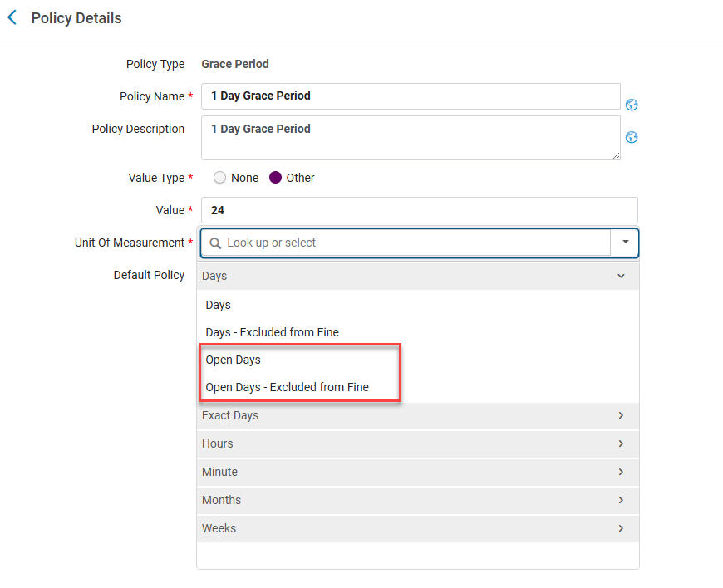Select Open Days - Excluded from Fine
This screenshot has height=588, width=723.
coord(287,387)
